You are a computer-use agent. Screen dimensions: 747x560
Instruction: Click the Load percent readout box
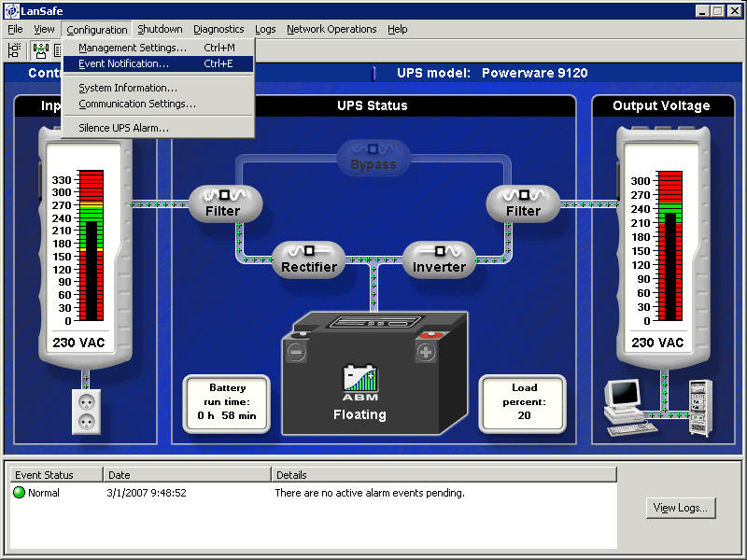(524, 404)
